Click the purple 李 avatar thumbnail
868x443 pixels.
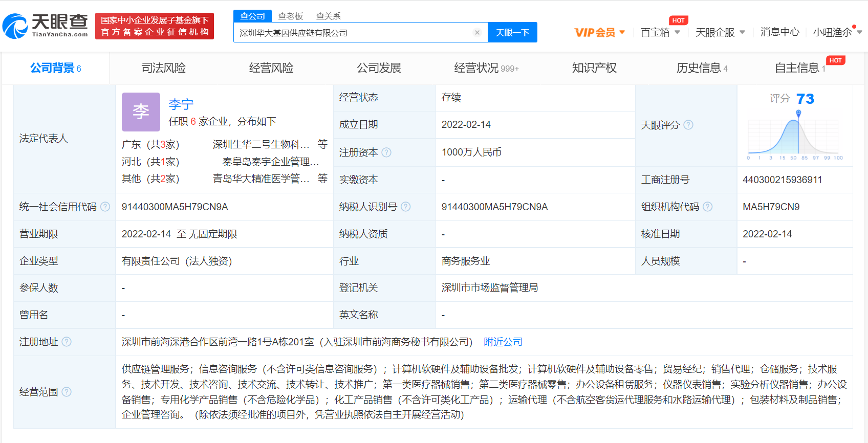pos(141,112)
